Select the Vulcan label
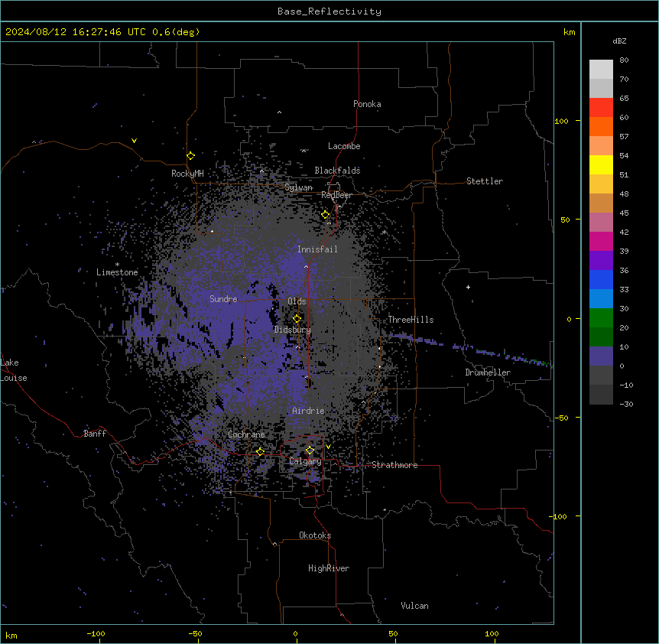Viewport: 659px width, 644px height. (x=415, y=606)
